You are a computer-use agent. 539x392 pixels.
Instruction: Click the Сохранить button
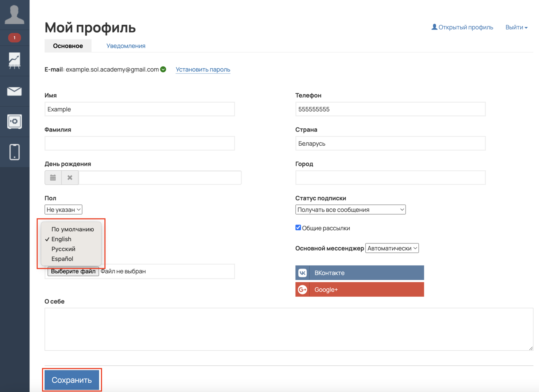(72, 380)
